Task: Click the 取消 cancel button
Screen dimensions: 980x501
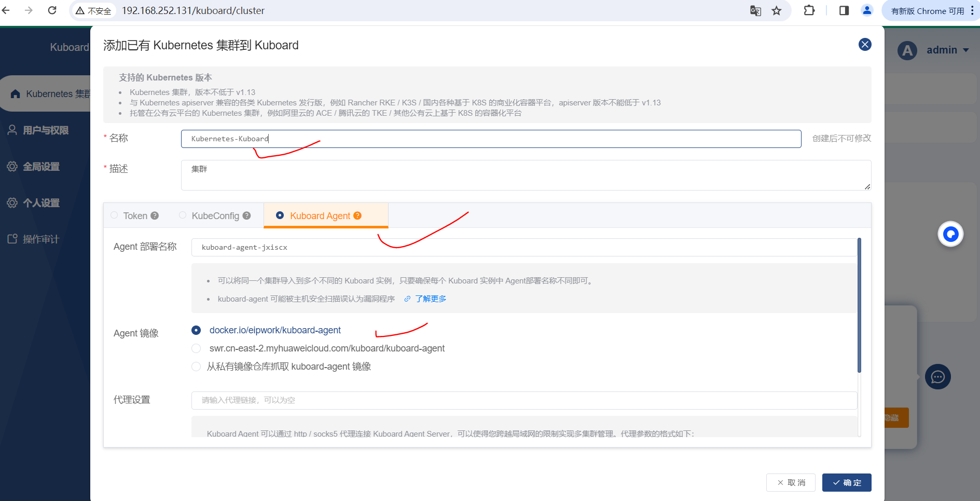Action: tap(791, 482)
